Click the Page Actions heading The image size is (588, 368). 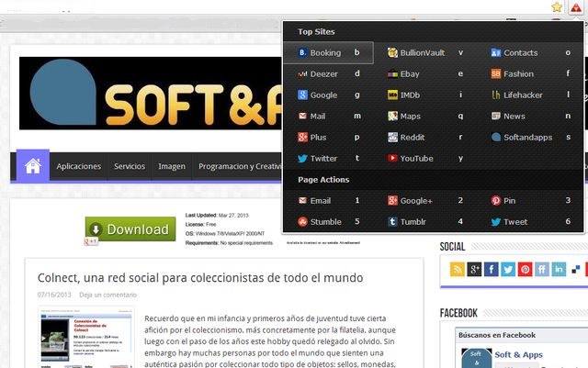323,180
